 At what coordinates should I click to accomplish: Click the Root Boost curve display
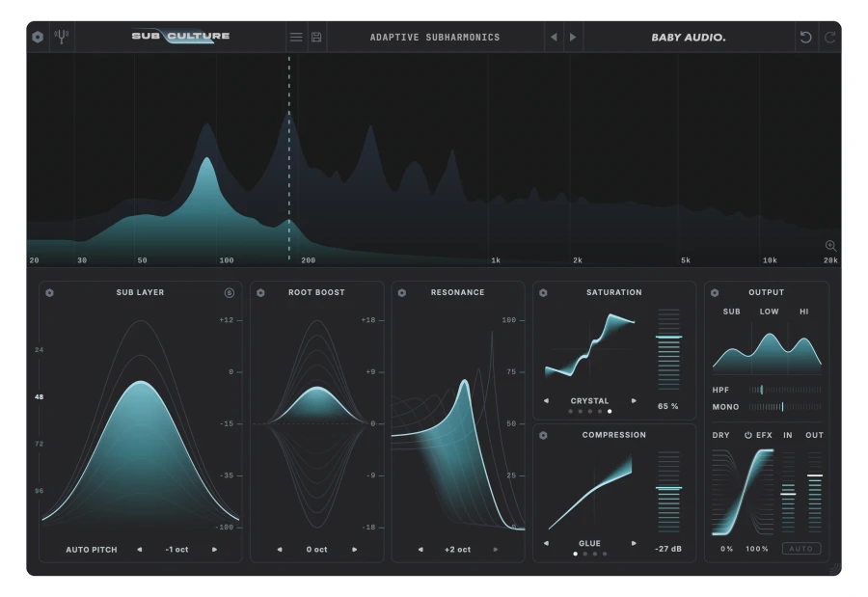(x=316, y=423)
